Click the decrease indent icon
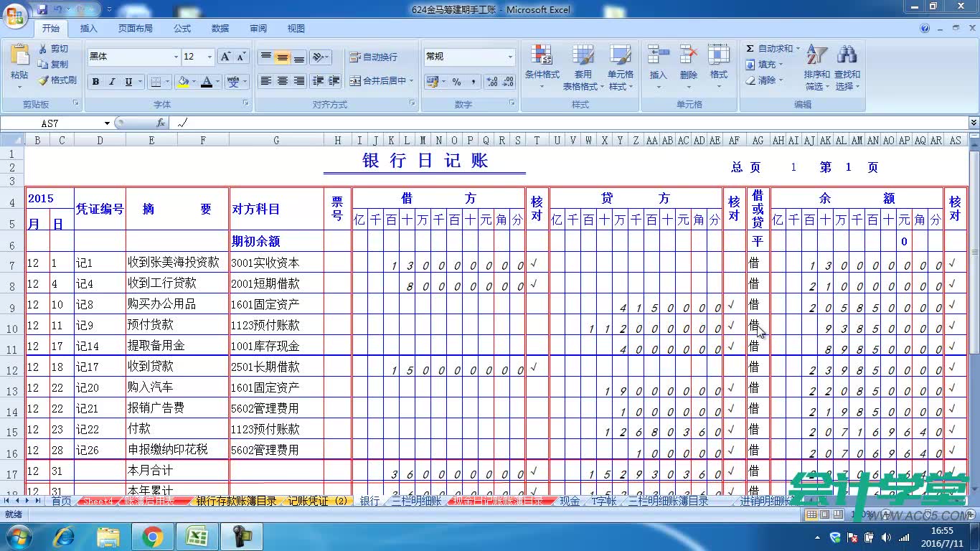The image size is (980, 551). [x=318, y=81]
